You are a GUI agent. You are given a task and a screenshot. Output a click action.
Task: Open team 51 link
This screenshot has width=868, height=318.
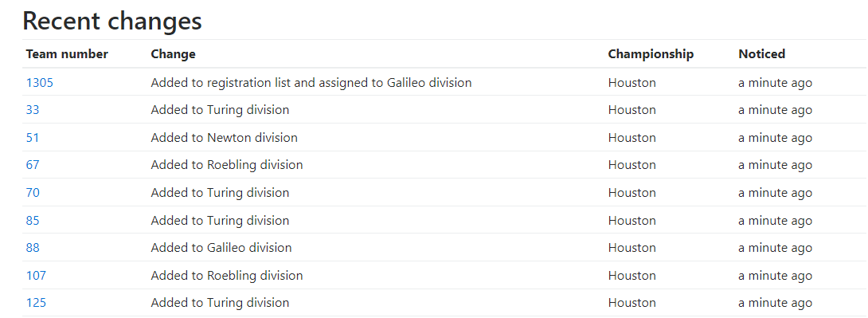(x=33, y=137)
